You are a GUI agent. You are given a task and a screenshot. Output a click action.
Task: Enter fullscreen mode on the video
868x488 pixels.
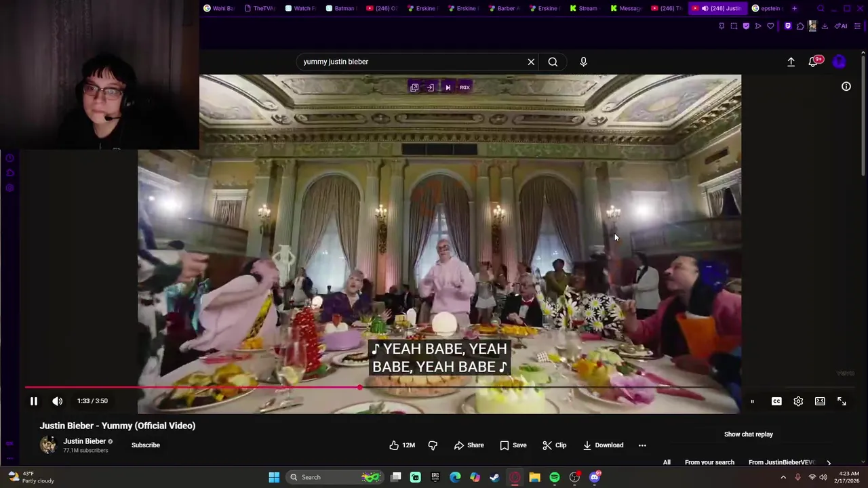coord(842,401)
